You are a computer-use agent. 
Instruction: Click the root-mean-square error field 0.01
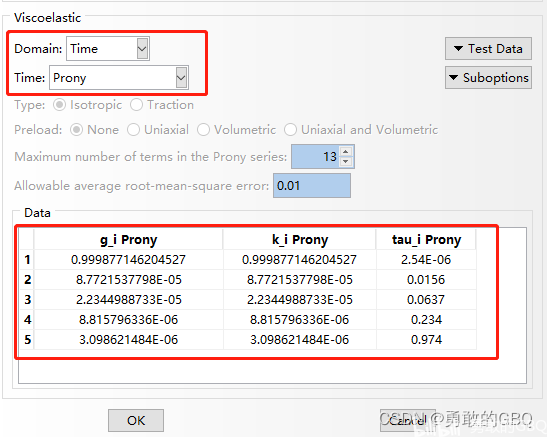pos(312,186)
